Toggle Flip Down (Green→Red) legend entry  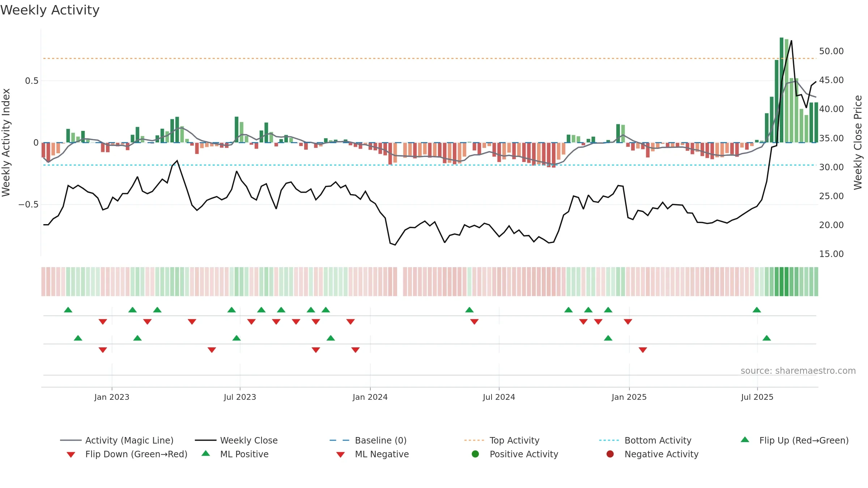coord(127,454)
